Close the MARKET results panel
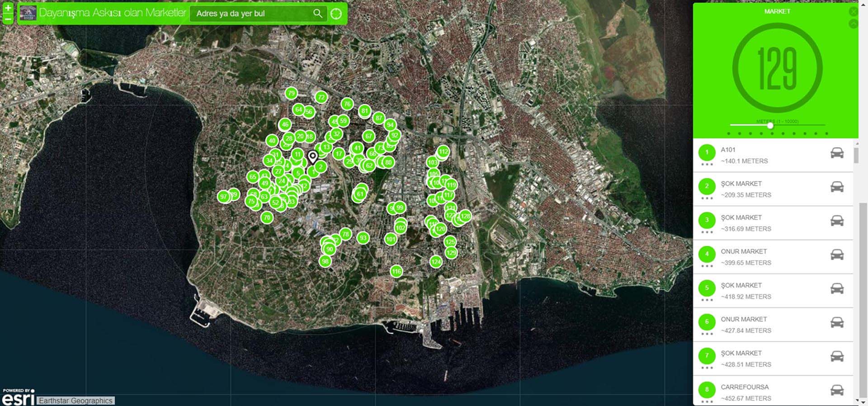The image size is (868, 406). (853, 11)
